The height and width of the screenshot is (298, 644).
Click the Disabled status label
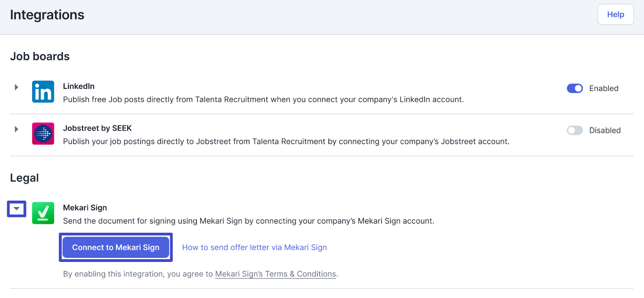click(605, 130)
